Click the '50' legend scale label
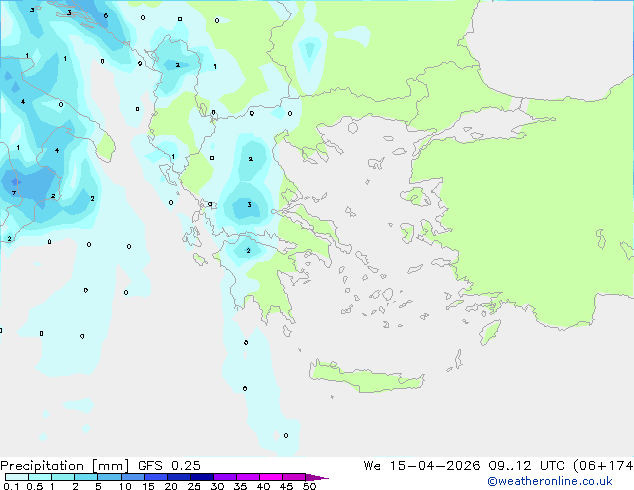634x490 pixels. tap(310, 486)
